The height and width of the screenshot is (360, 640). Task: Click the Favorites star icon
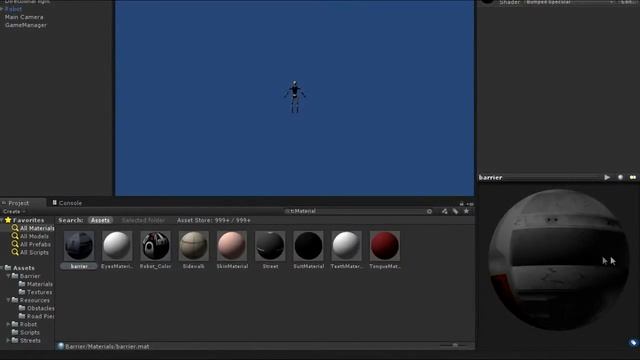[x=8, y=220]
